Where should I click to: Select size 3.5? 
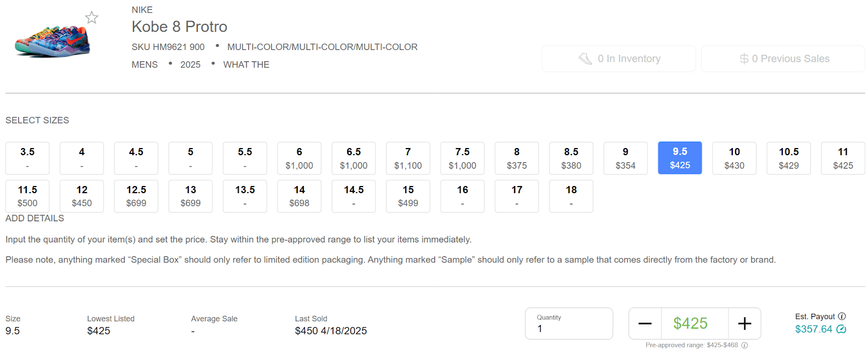tap(28, 158)
